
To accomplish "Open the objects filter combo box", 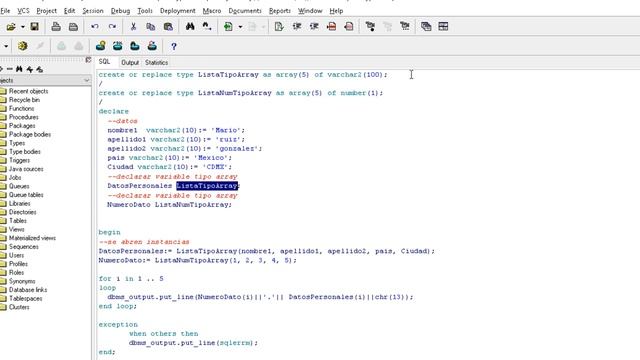I will point(45,80).
